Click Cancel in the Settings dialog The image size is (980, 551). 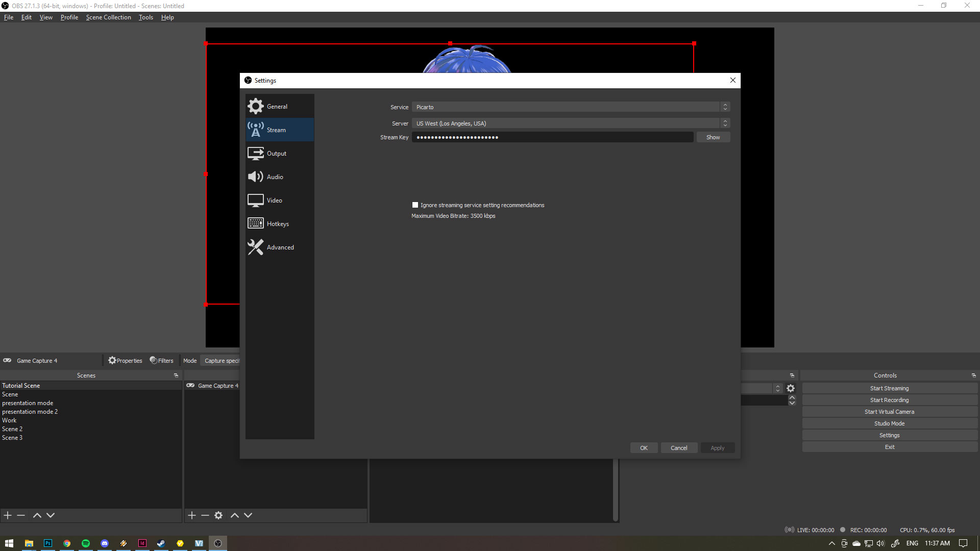pyautogui.click(x=679, y=448)
